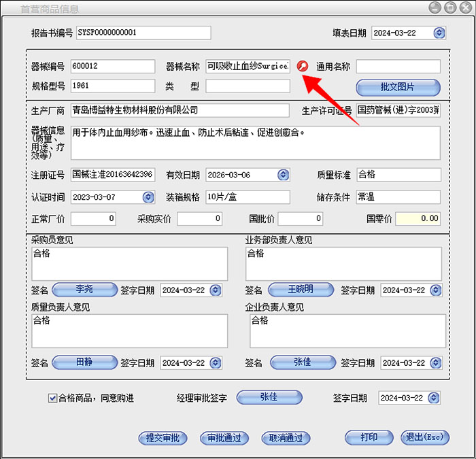476x459 pixels.
Task: Expand the 有效日期 date dropdown
Action: [283, 175]
